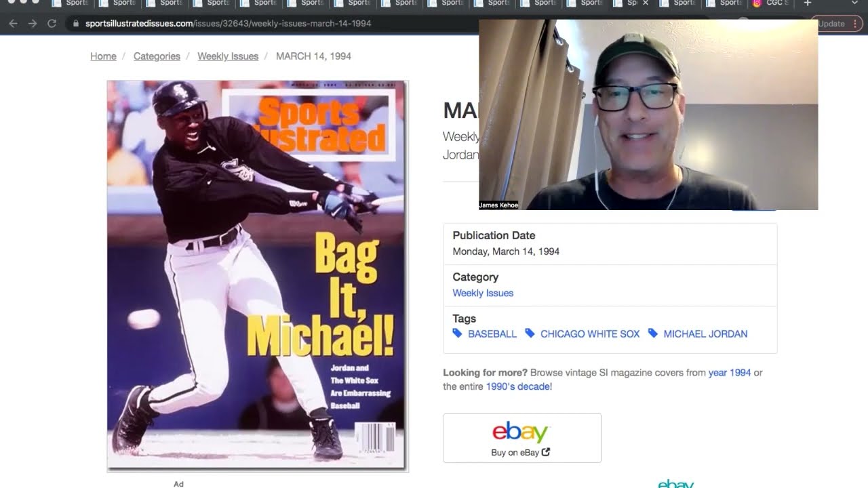Image resolution: width=868 pixels, height=488 pixels.
Task: Open the Categories breadcrumb link
Action: [157, 56]
